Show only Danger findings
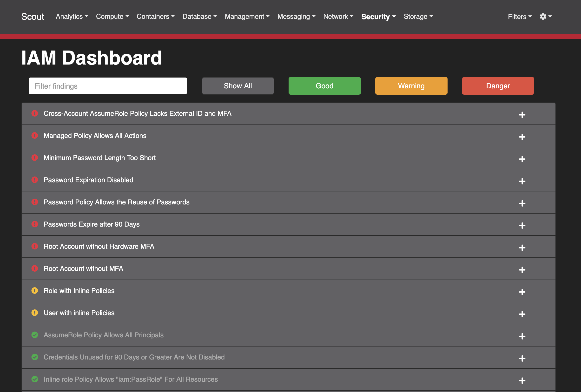 click(498, 86)
